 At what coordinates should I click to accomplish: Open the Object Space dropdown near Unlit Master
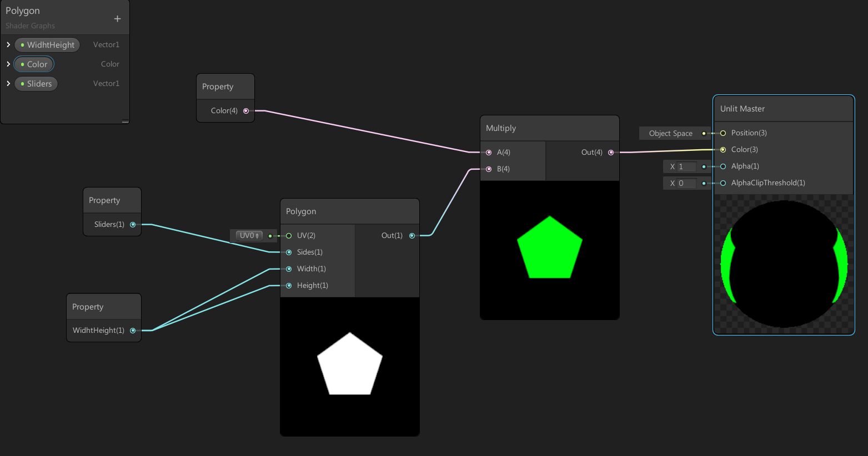tap(670, 133)
